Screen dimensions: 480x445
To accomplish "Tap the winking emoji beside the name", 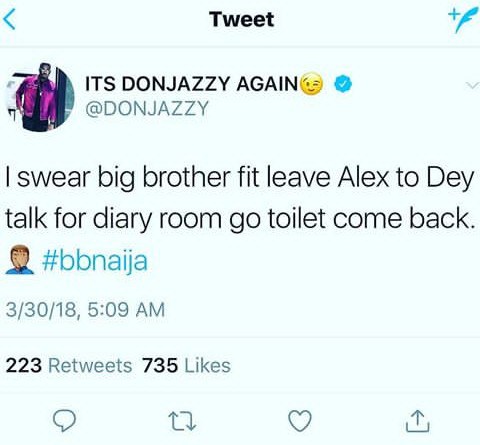I will point(312,84).
